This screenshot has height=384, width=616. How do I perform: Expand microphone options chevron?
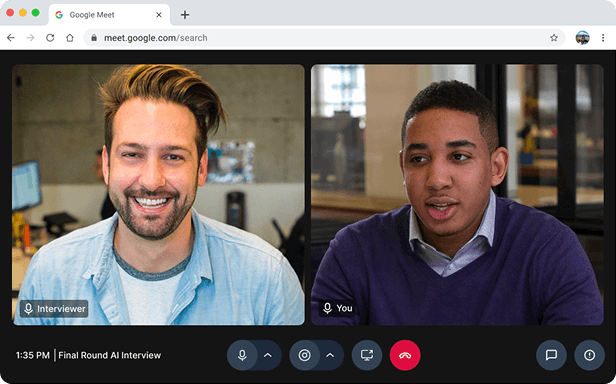point(268,355)
